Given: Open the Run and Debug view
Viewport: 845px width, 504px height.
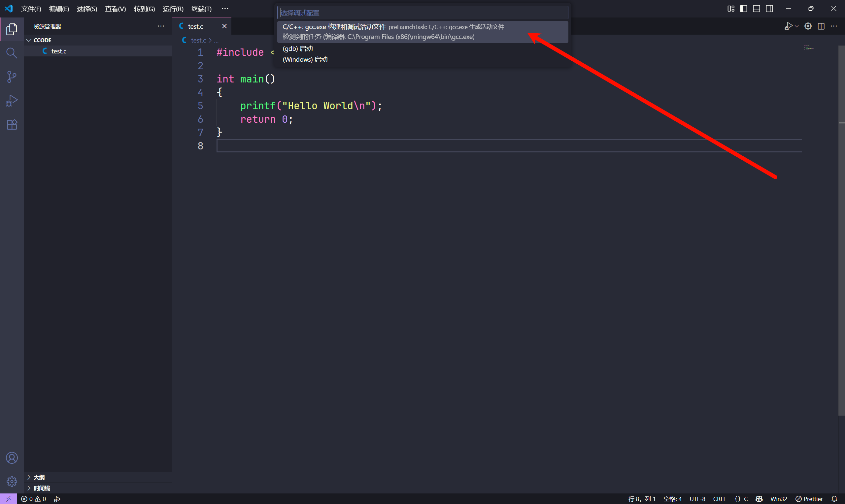Looking at the screenshot, I should [x=12, y=101].
